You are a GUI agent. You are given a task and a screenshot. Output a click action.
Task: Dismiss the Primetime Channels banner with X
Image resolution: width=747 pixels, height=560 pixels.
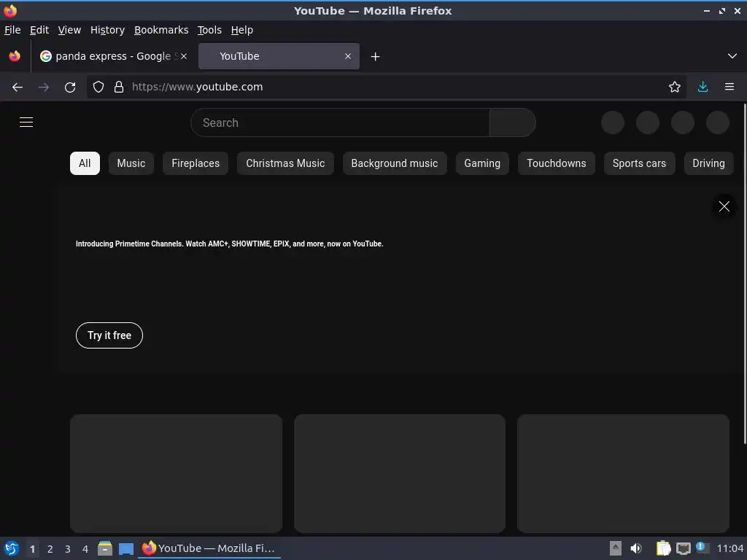point(724,206)
